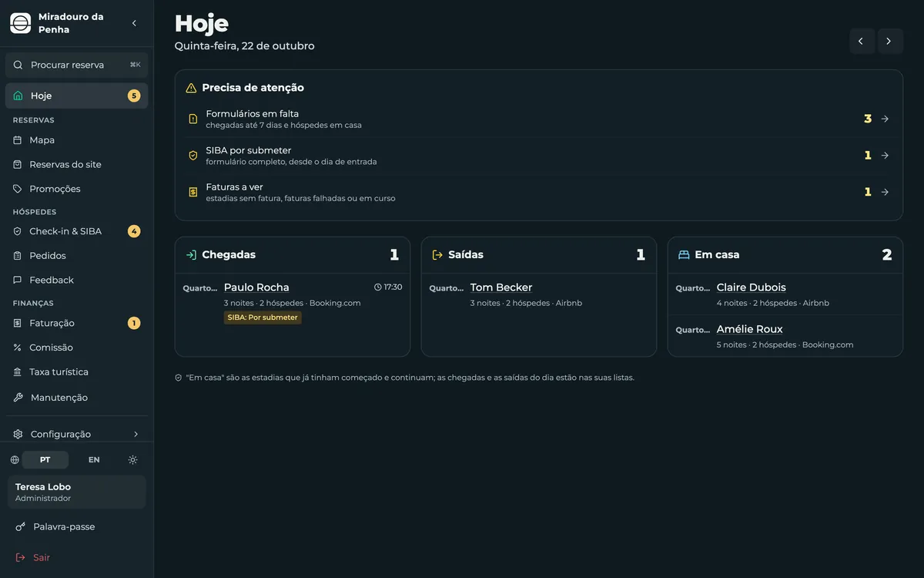Viewport: 924px width, 578px height.
Task: Open Faturas a ver row
Action: pyautogui.click(x=539, y=193)
